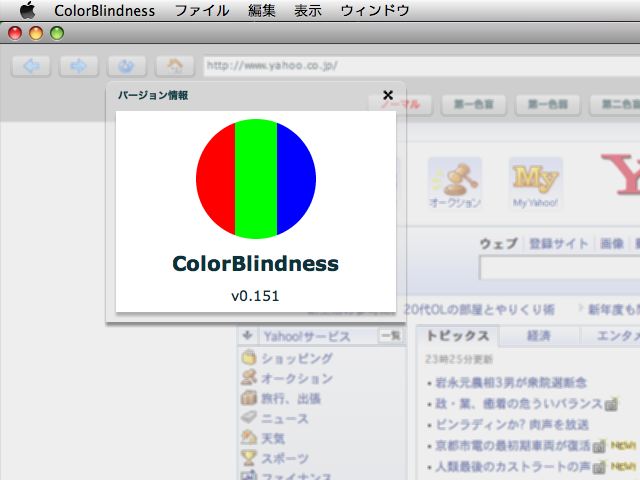Go to home via house icon
Screen dimensions: 640x480
[175, 66]
